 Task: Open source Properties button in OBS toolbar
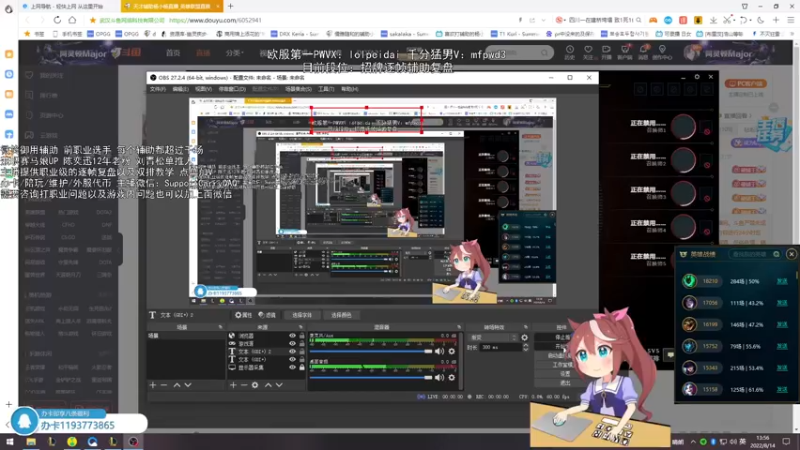[x=244, y=315]
